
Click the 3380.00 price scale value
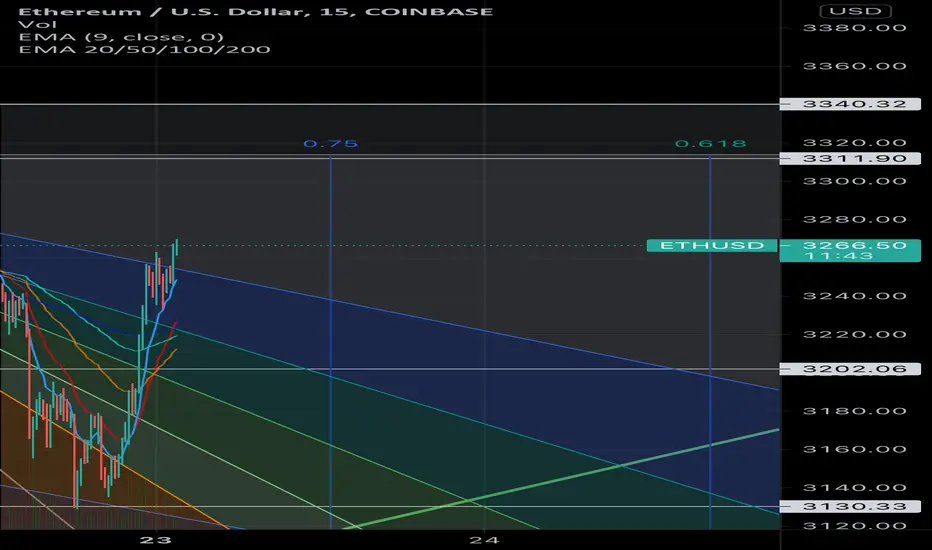(x=854, y=27)
